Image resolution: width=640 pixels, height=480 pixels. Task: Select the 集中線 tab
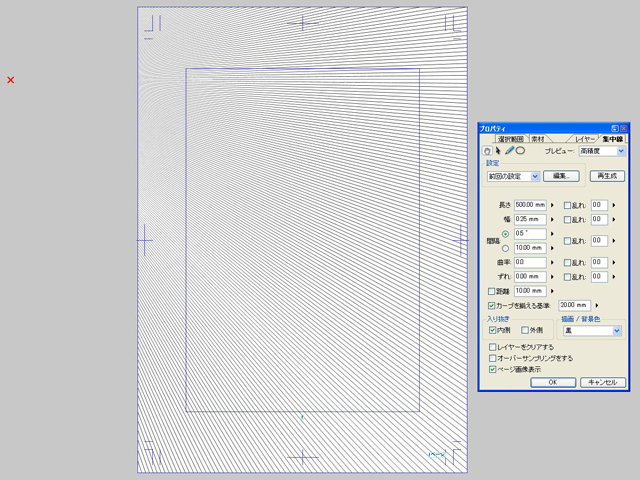(612, 139)
